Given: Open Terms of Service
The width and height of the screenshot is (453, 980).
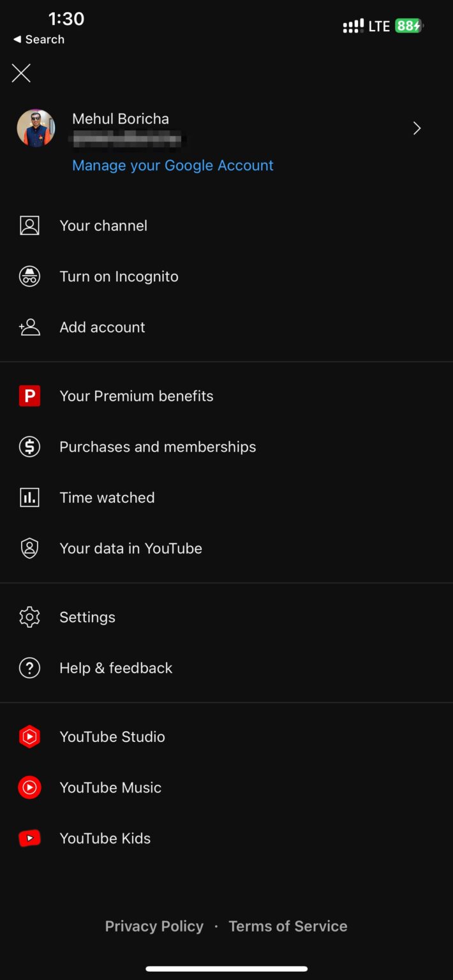Looking at the screenshot, I should click(288, 926).
